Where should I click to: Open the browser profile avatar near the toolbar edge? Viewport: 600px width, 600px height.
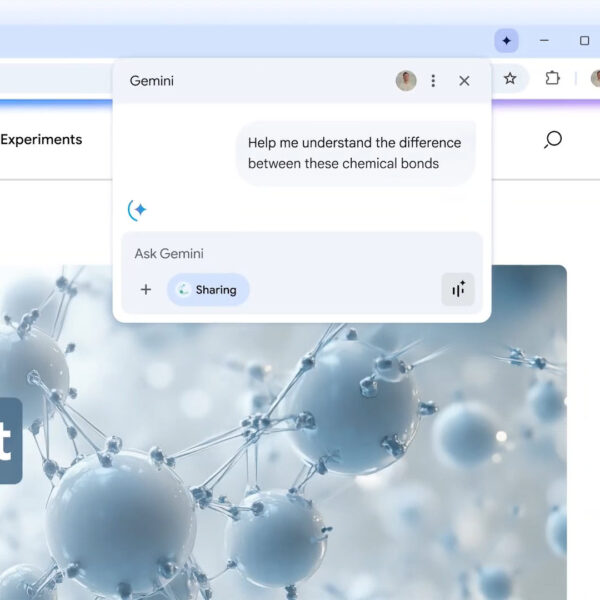595,78
